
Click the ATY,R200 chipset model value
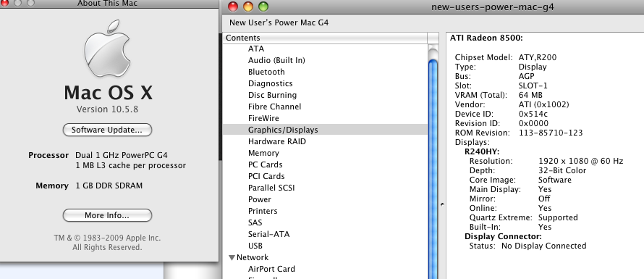tap(537, 57)
